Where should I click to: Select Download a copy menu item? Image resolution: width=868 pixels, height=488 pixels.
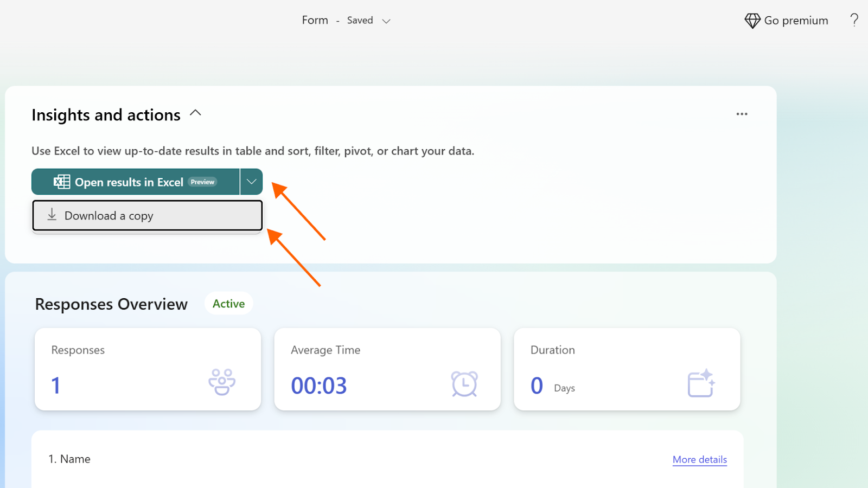click(148, 215)
